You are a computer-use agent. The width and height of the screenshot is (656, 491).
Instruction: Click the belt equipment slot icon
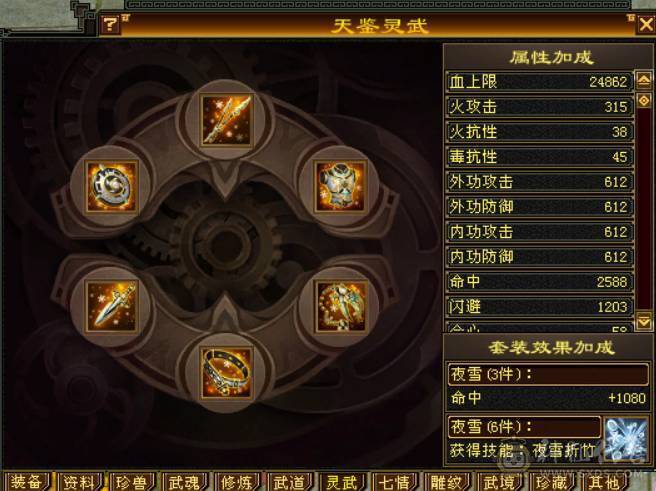coord(226,373)
